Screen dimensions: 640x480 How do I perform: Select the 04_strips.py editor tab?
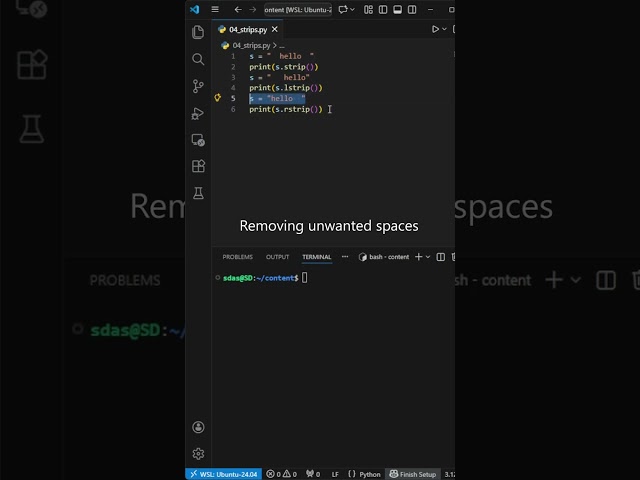click(x=247, y=29)
